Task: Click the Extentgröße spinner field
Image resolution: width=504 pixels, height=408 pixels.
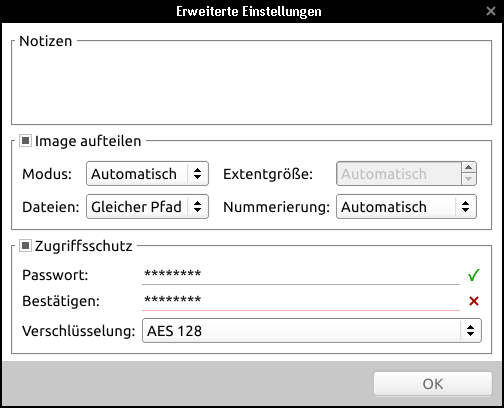Action: [x=399, y=174]
